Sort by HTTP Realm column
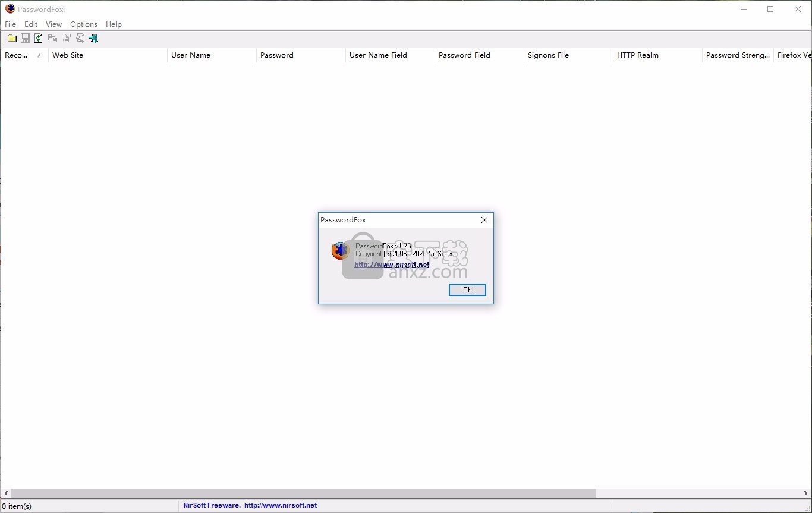This screenshot has height=513, width=812. (x=657, y=55)
